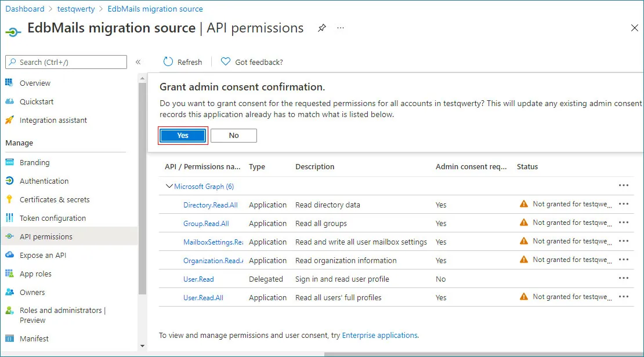
Task: Open the Directory.Read.All permission link
Action: 210,205
